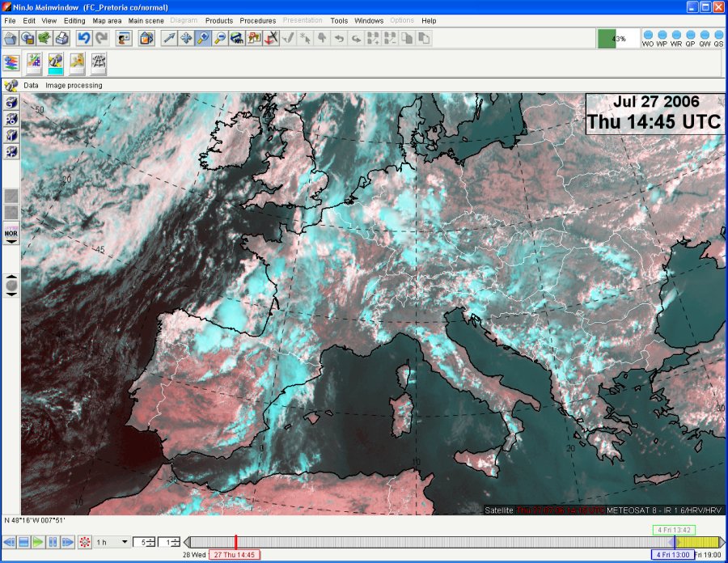Increase the spinner showing value 1

pos(175,540)
